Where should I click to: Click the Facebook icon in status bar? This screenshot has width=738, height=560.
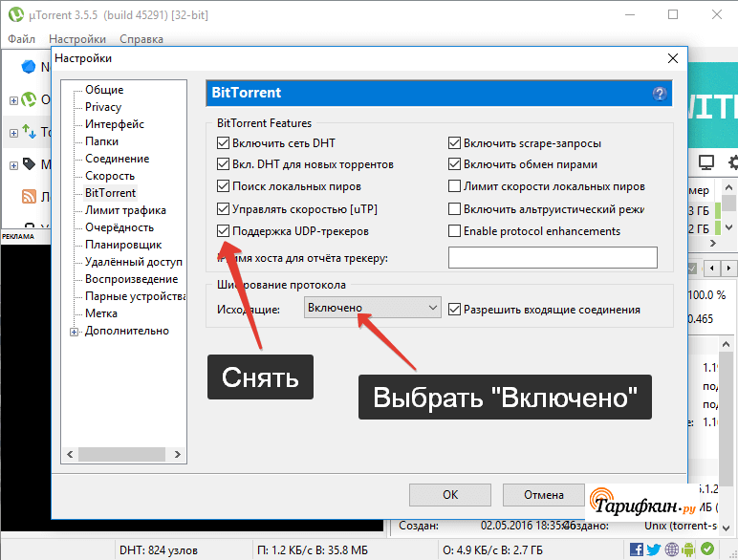(x=637, y=549)
